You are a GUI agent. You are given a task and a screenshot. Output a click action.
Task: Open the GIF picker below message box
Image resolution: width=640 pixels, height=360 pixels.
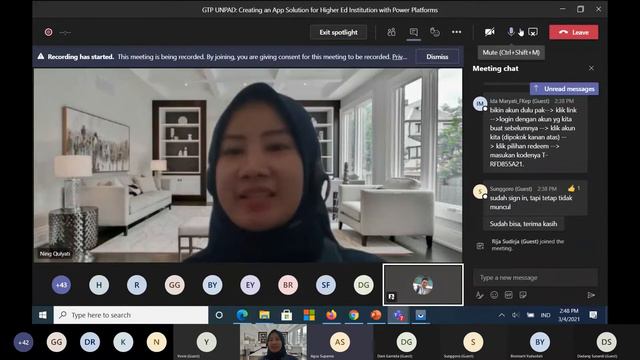[x=509, y=295]
